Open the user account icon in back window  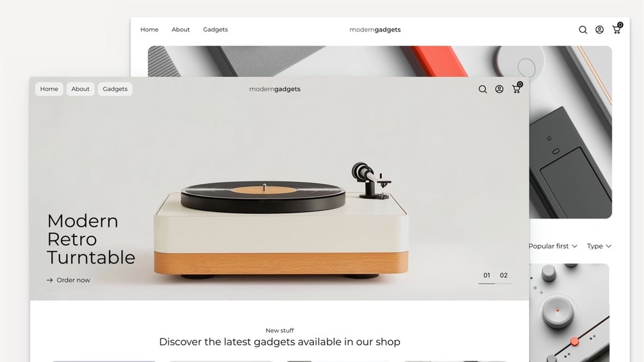599,29
